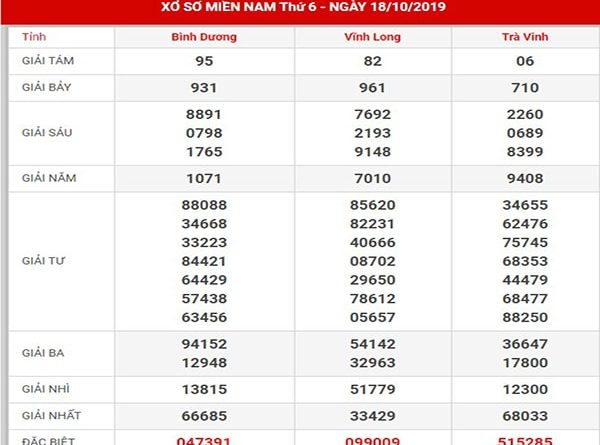600x445 pixels.
Task: Click the giải nhì number 12300
Action: click(525, 389)
